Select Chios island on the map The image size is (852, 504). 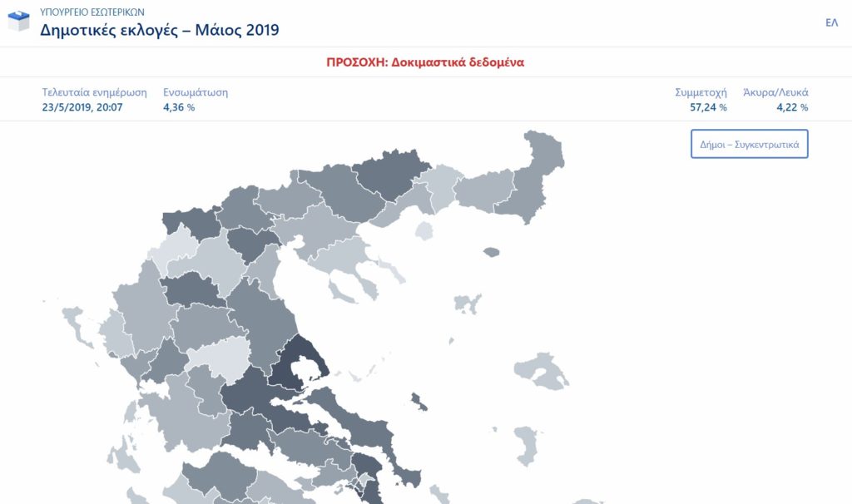tap(528, 444)
